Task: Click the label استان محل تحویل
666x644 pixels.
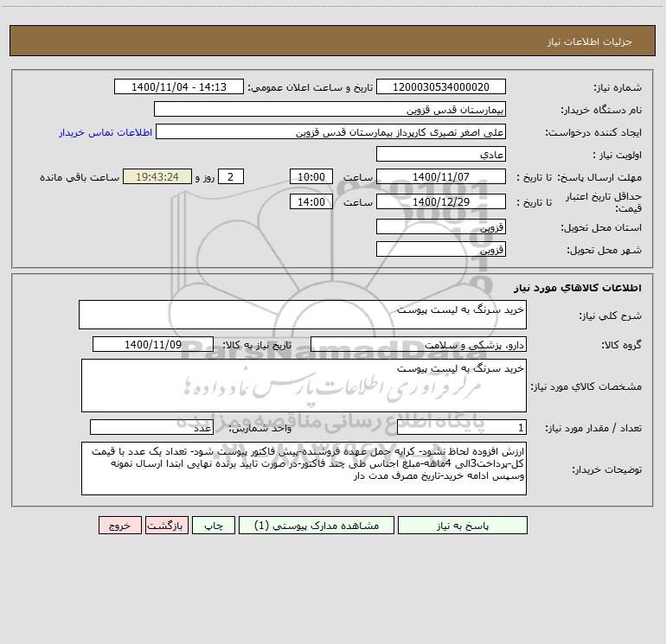Action: tap(601, 228)
